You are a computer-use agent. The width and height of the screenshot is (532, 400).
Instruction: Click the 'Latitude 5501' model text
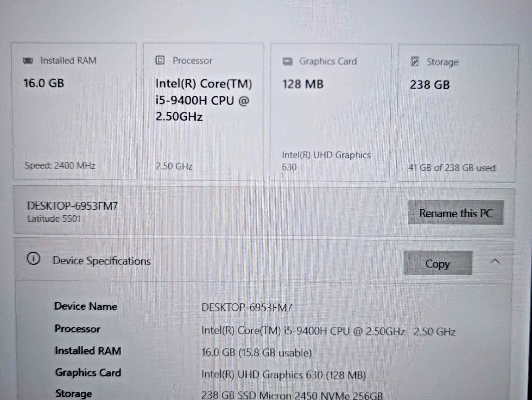[x=54, y=219]
